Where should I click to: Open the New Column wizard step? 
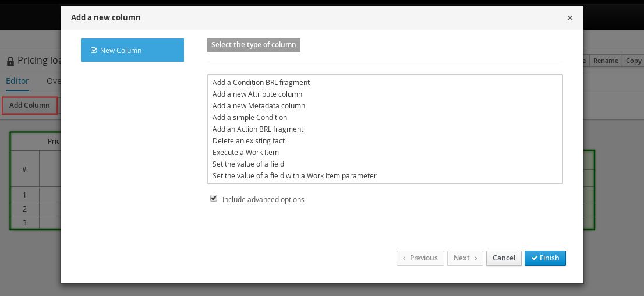point(132,50)
